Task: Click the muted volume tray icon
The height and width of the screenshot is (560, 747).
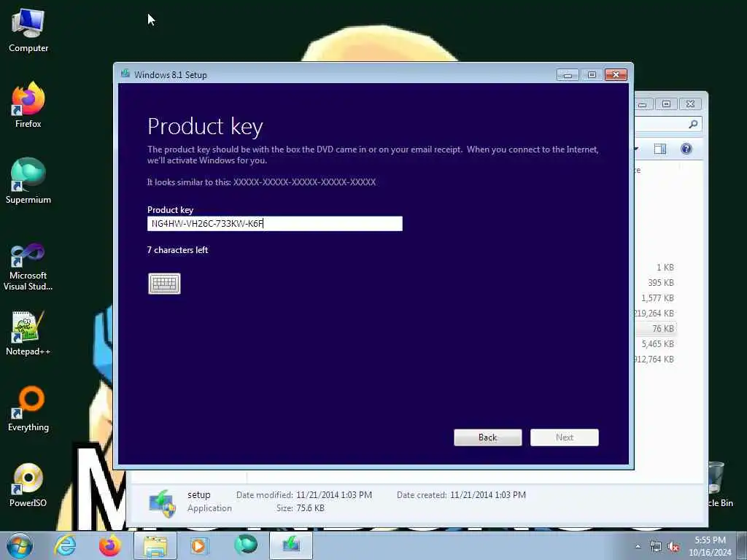Action: tap(673, 547)
